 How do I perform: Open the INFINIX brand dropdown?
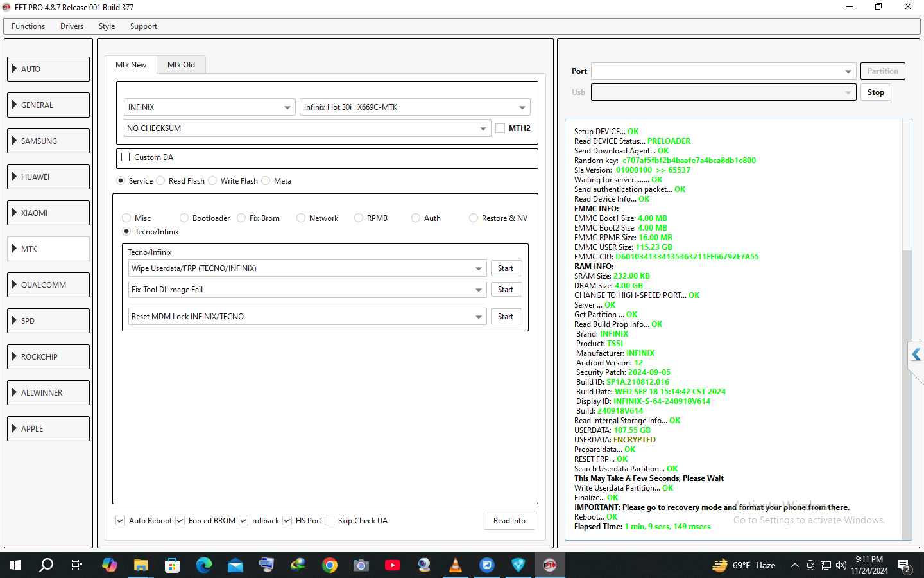[210, 107]
